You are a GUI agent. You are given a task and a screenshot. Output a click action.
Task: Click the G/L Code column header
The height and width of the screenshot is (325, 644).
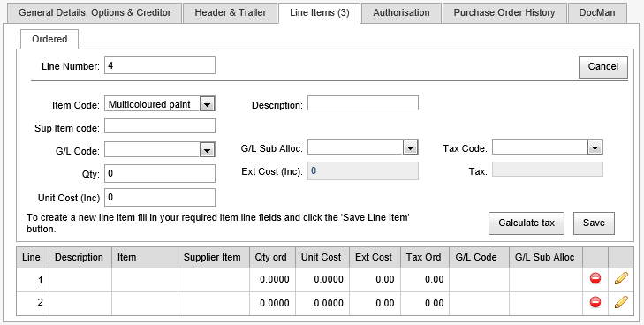click(480, 258)
